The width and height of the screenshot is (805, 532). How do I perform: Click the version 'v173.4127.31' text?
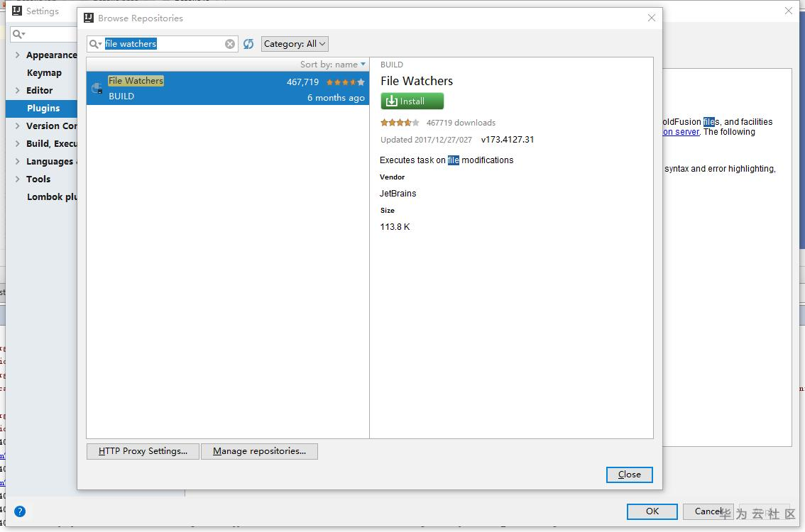point(508,140)
